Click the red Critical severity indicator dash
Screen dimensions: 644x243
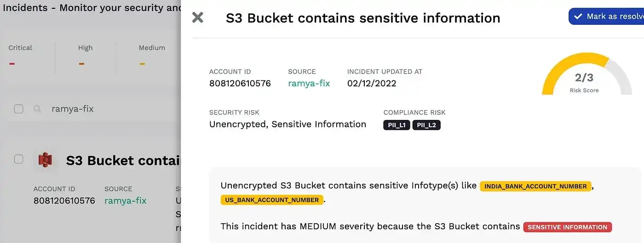coord(12,64)
